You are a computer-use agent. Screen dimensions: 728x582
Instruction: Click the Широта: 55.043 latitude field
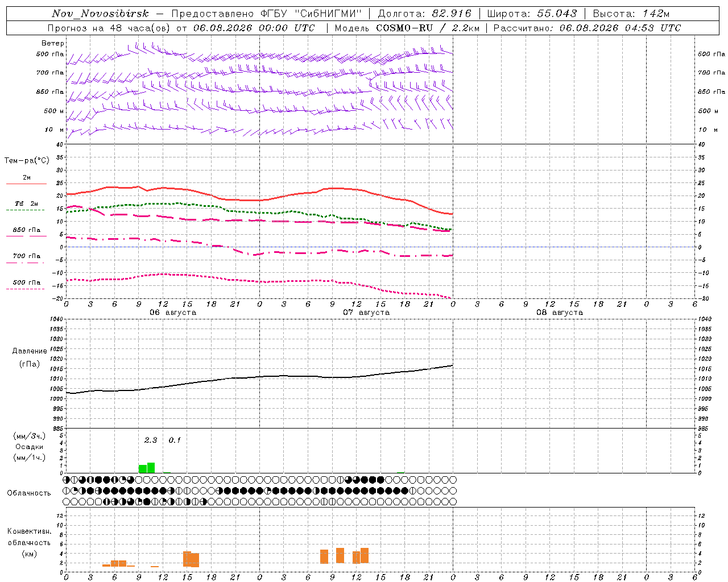pos(532,14)
